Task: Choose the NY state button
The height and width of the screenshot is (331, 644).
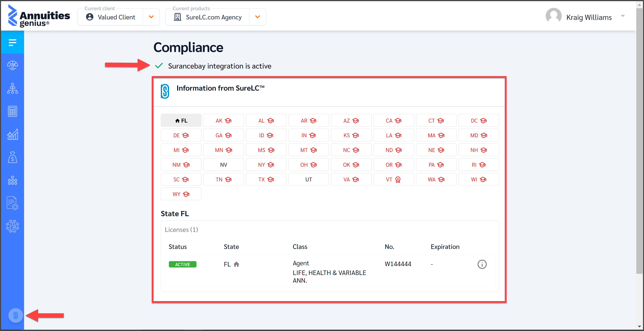Action: 266,165
